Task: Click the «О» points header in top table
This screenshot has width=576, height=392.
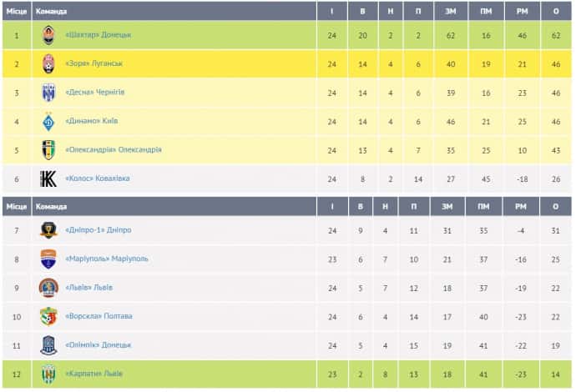Action: 555,11
